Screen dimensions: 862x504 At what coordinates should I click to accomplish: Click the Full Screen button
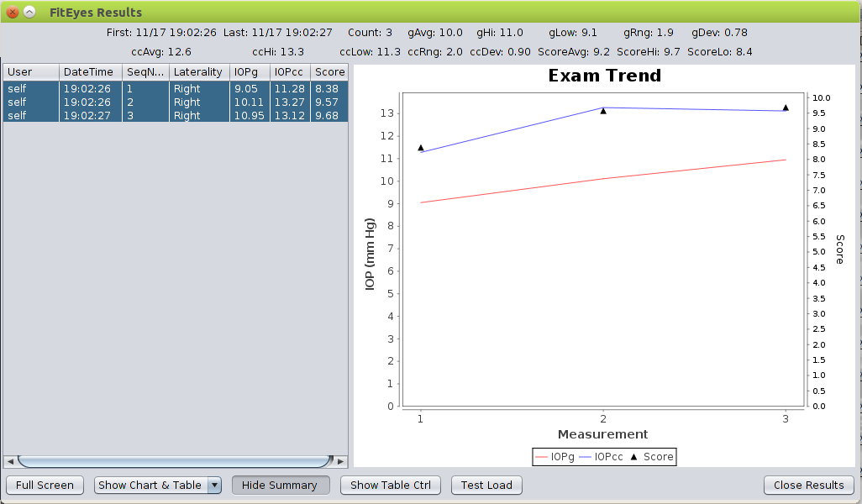(x=45, y=486)
